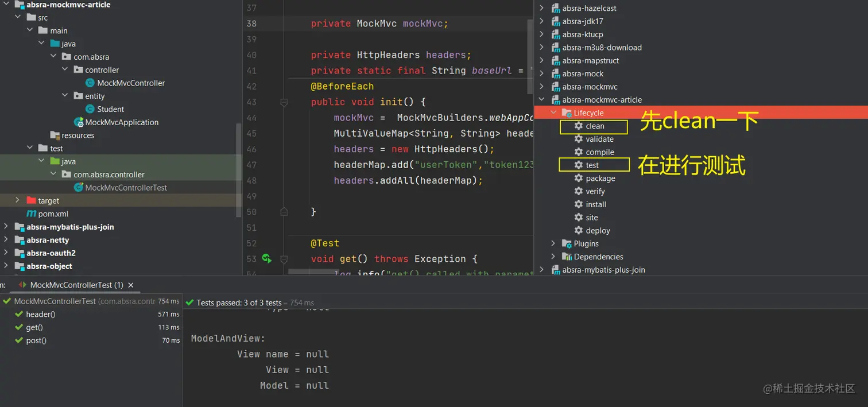868x407 pixels.
Task: Click the absra-mockmvc Maven module icon
Action: (x=556, y=87)
